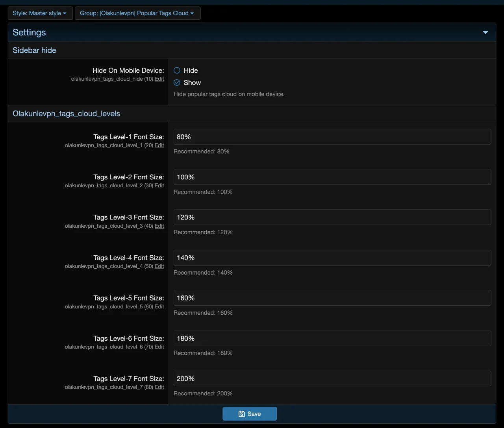Focus the Tags Level-1 Font Size field
The image size is (504, 428).
[332, 137]
